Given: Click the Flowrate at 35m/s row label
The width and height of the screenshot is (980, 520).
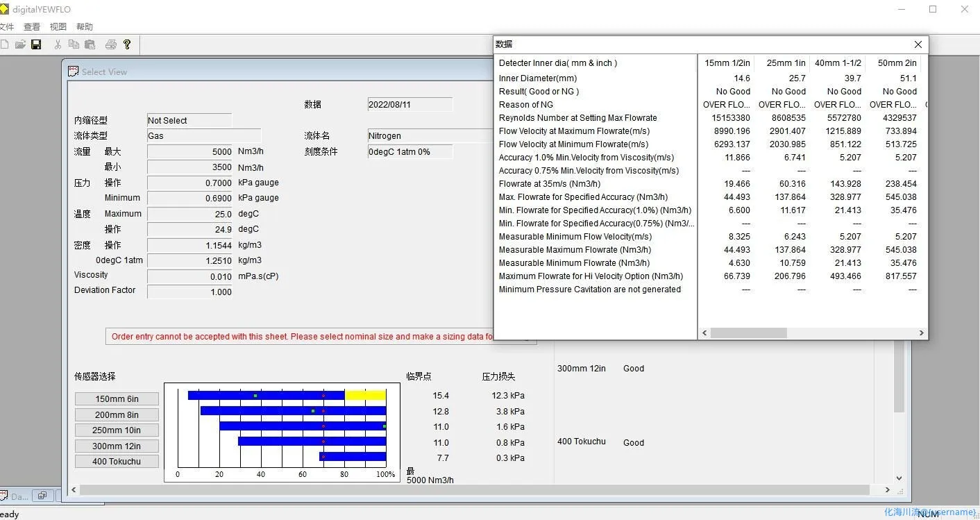Looking at the screenshot, I should [550, 184].
